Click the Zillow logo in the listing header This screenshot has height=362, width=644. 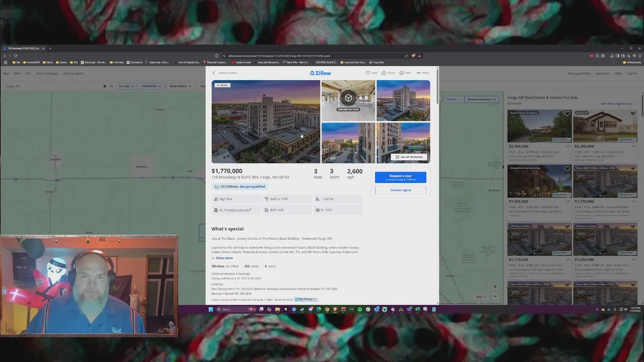click(320, 73)
